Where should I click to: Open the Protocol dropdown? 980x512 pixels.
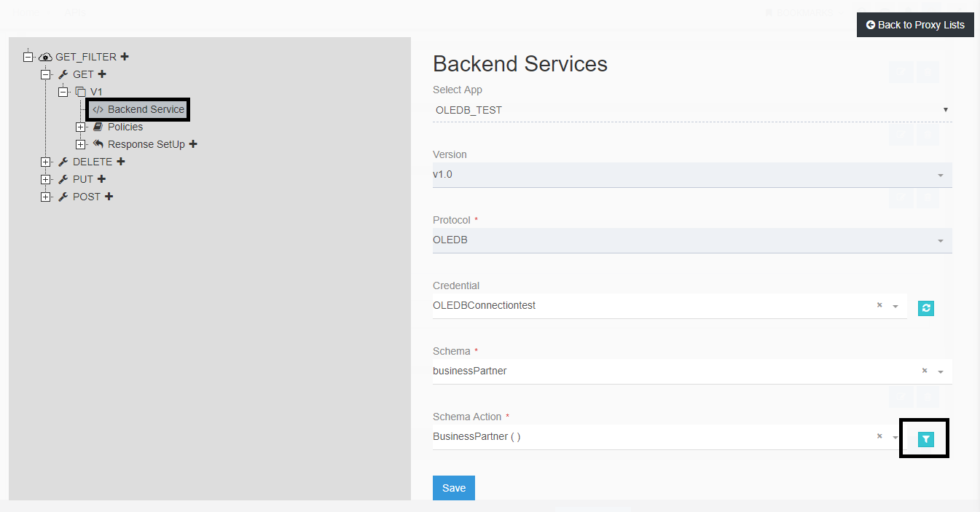click(691, 240)
